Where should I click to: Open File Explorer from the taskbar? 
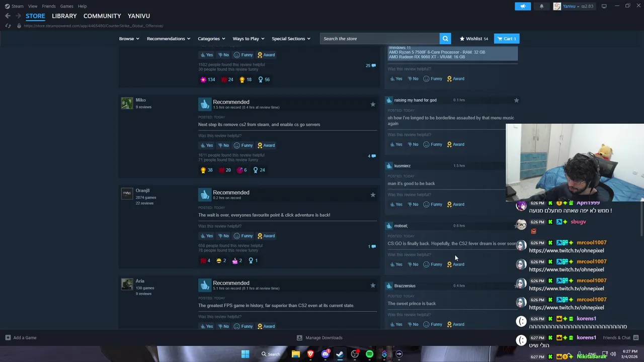[x=296, y=354]
